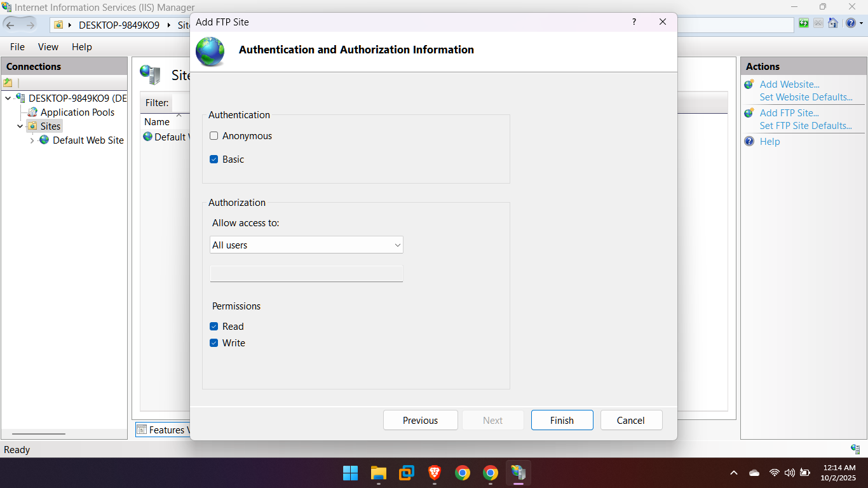This screenshot has height=488, width=868.
Task: Uncheck the Write permission checkbox
Action: click(214, 343)
